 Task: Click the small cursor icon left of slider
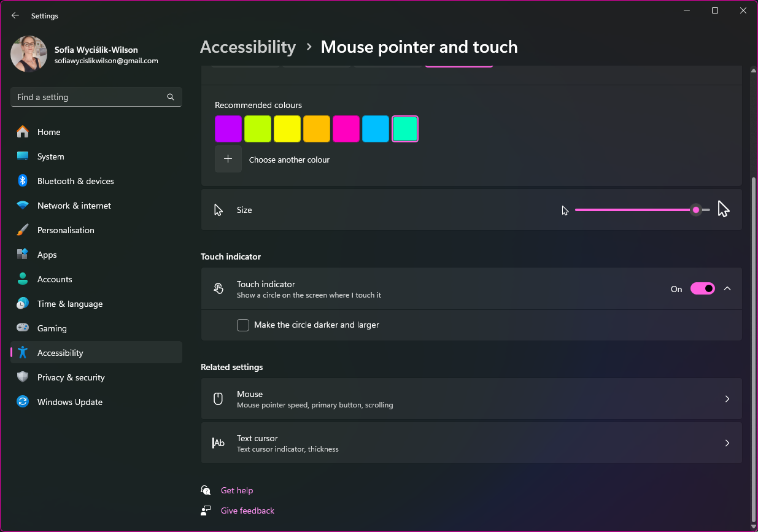click(x=565, y=210)
